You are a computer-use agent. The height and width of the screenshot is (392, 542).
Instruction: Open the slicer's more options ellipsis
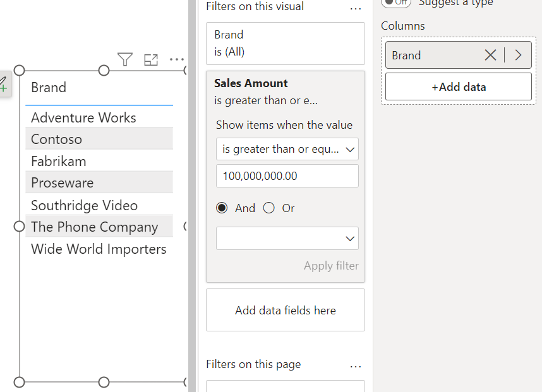176,59
